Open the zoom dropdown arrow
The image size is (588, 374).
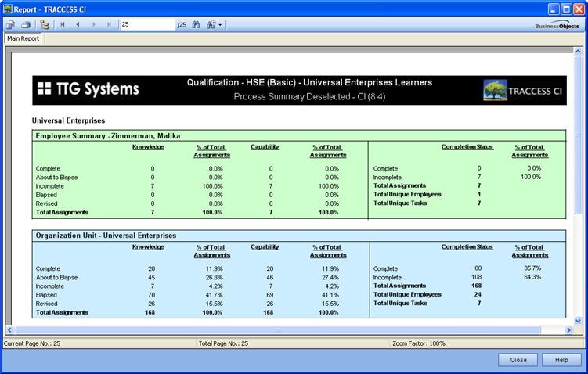(220, 25)
